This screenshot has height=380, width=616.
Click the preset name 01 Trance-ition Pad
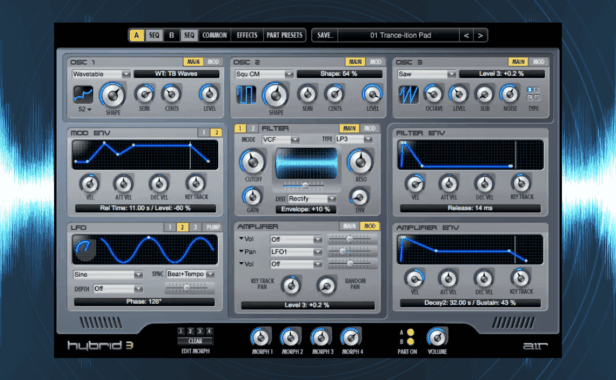coord(400,35)
